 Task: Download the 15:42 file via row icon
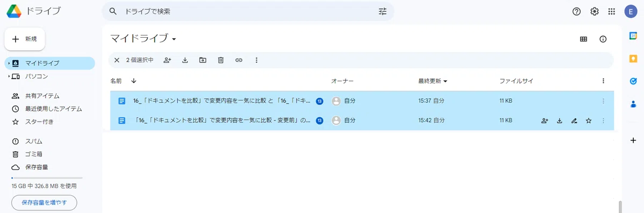click(559, 120)
